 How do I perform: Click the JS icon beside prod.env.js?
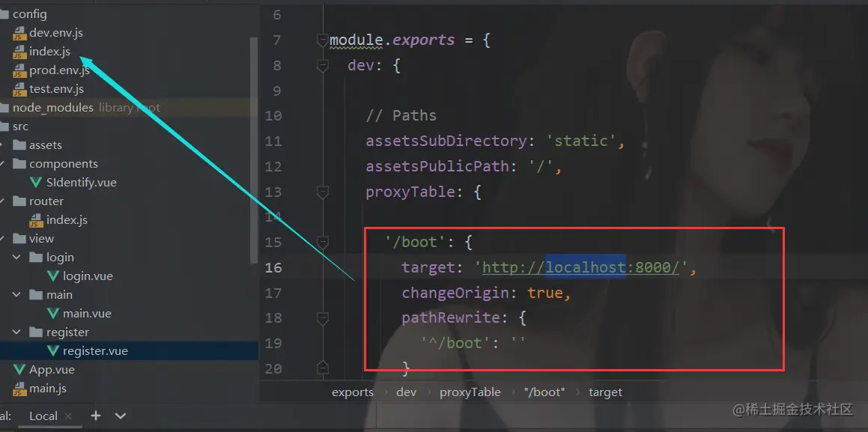pyautogui.click(x=20, y=71)
